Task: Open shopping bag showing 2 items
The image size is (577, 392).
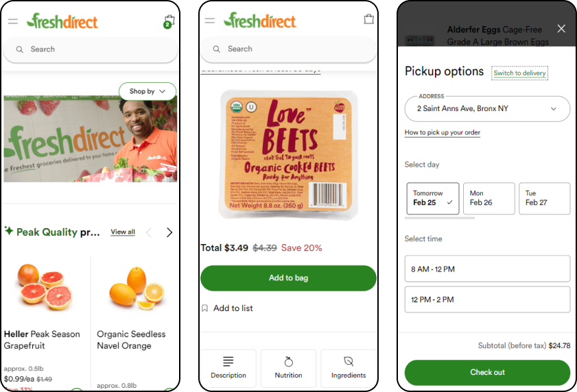Action: (x=169, y=21)
